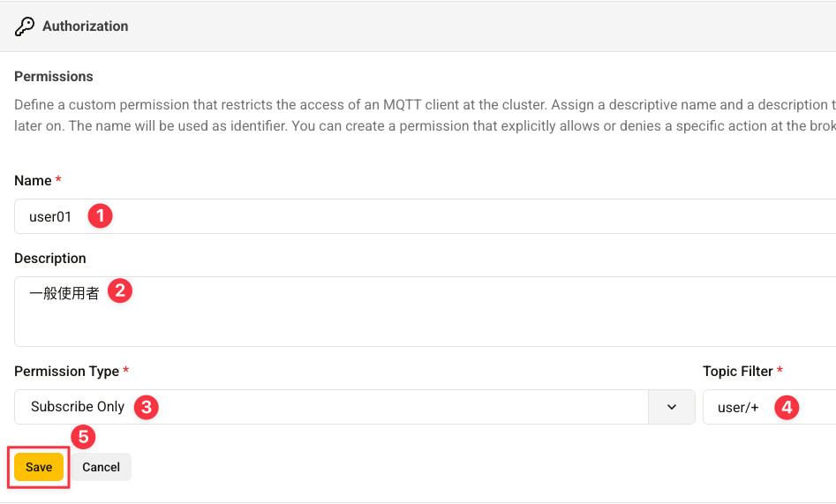Click red marker 2 in Description box
Image resolution: width=836 pixels, height=504 pixels.
click(120, 290)
